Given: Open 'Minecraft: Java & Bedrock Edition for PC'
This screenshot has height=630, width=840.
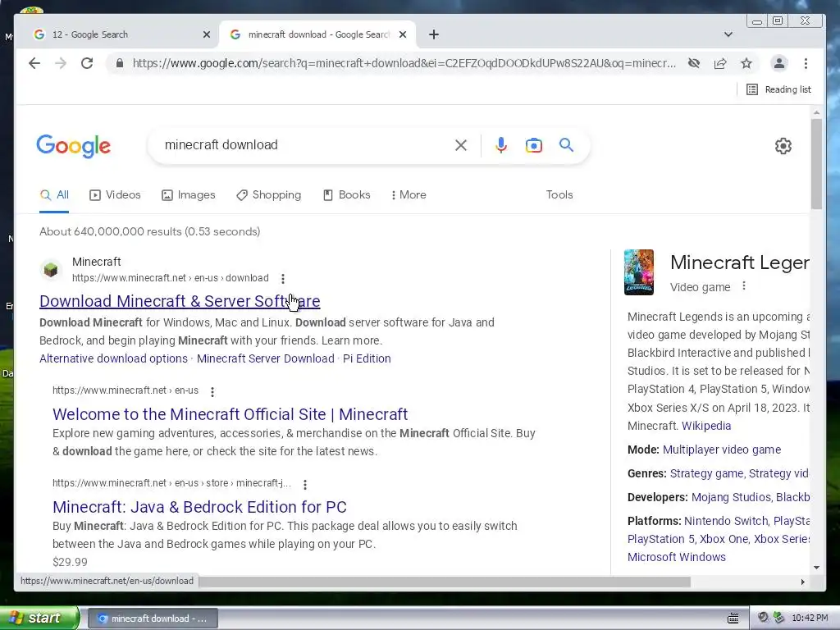Looking at the screenshot, I should [x=200, y=507].
